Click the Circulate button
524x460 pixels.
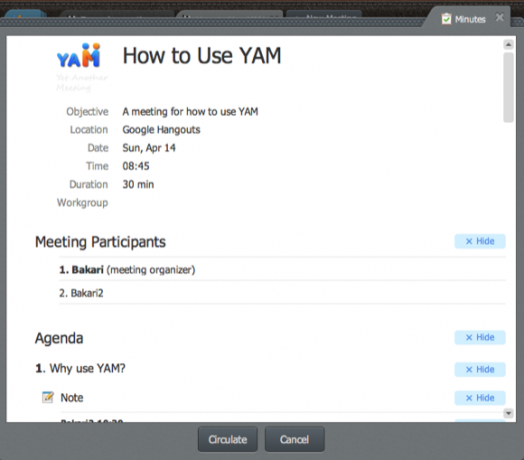(228, 439)
